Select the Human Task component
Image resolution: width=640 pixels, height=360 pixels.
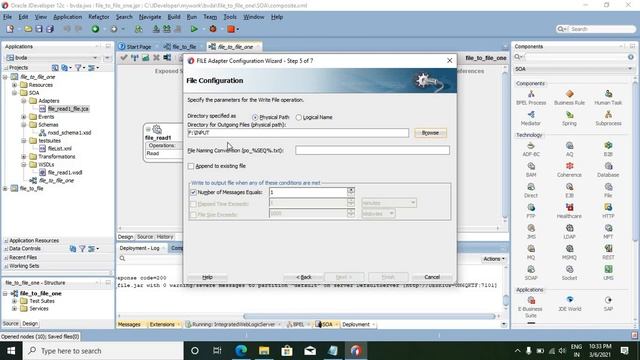point(608,98)
